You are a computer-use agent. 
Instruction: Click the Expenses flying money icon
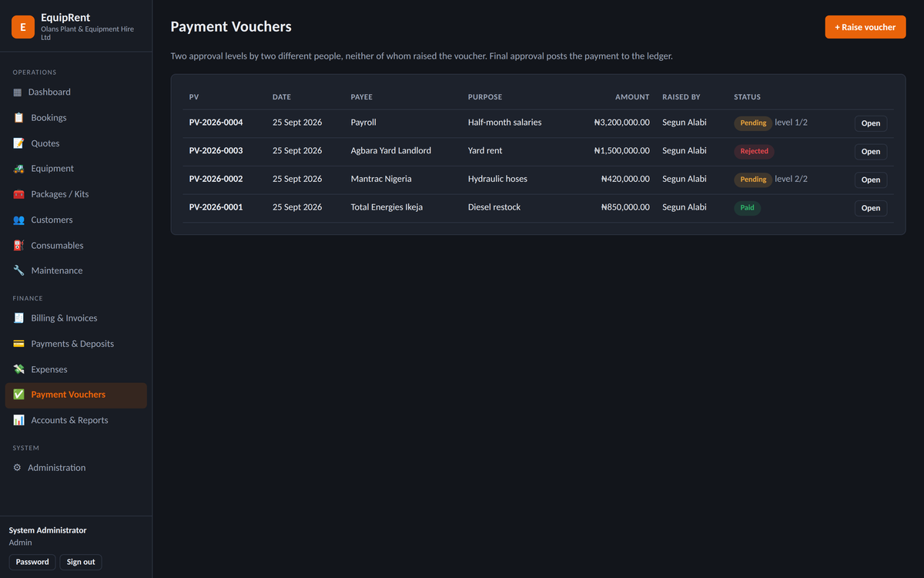pos(18,369)
